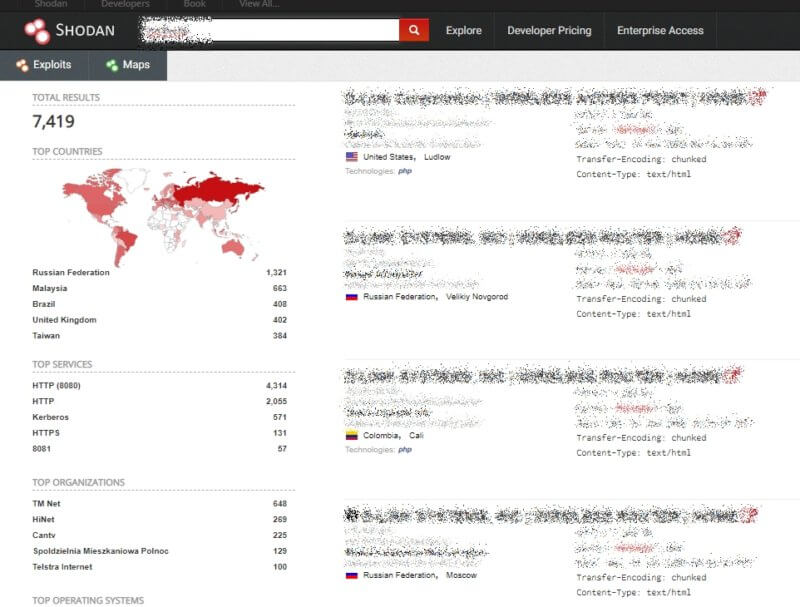Click inside the Shodan search field
The image size is (800, 607).
coord(270,31)
